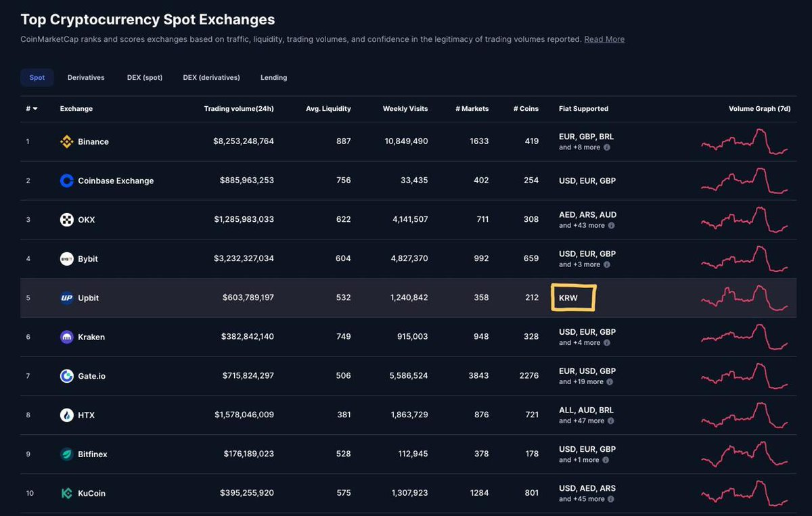Click the Upbit logo icon
812x516 pixels.
coord(66,298)
